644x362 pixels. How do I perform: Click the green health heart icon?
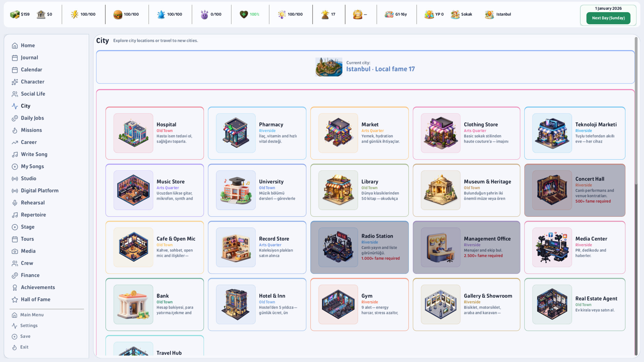click(244, 14)
